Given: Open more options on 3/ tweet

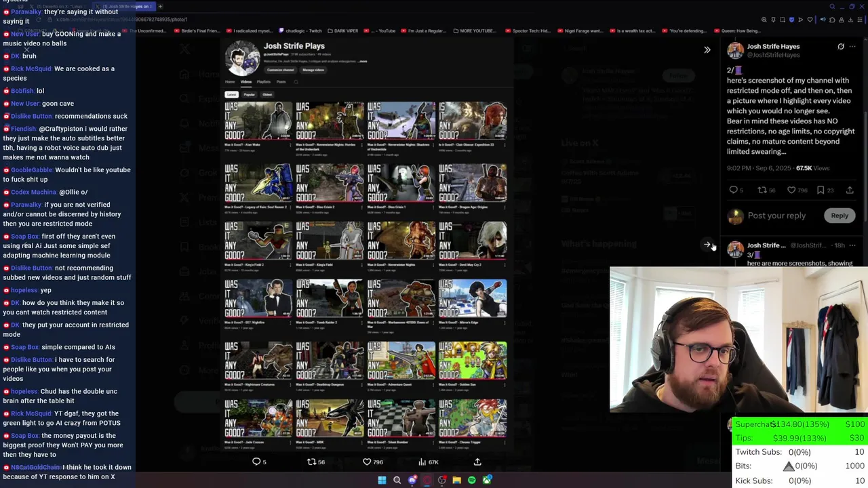Looking at the screenshot, I should pos(852,245).
